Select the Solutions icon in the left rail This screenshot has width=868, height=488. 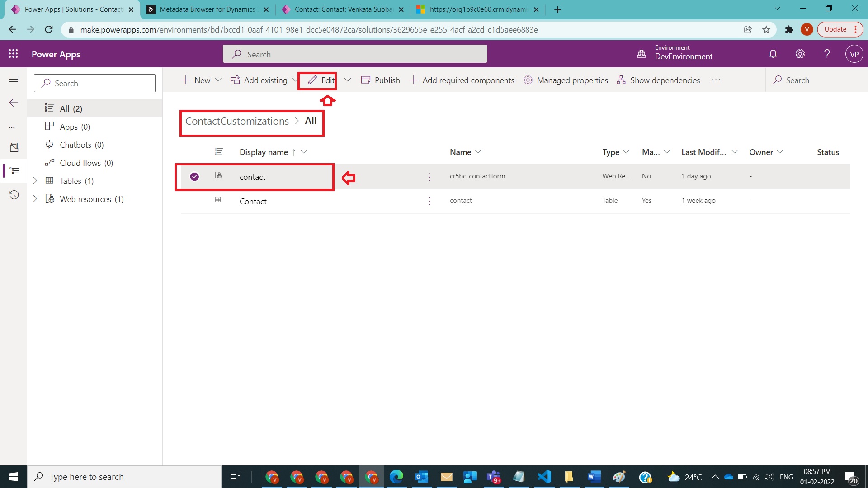coord(14,171)
